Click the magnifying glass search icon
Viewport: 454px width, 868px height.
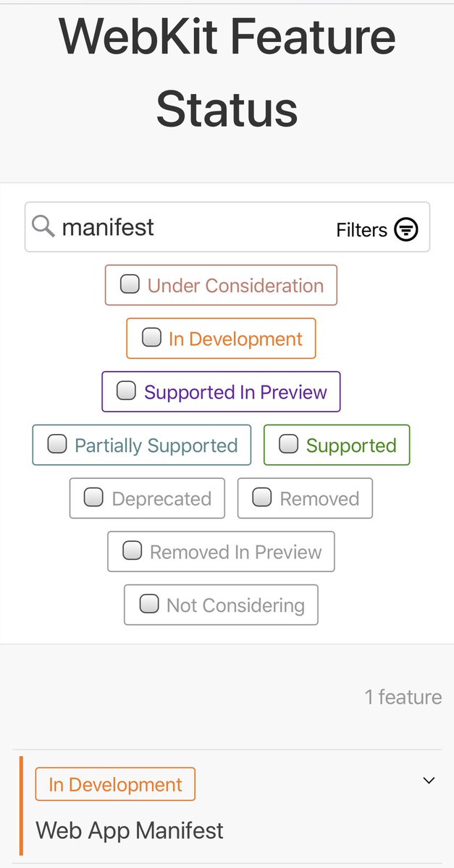coord(43,227)
